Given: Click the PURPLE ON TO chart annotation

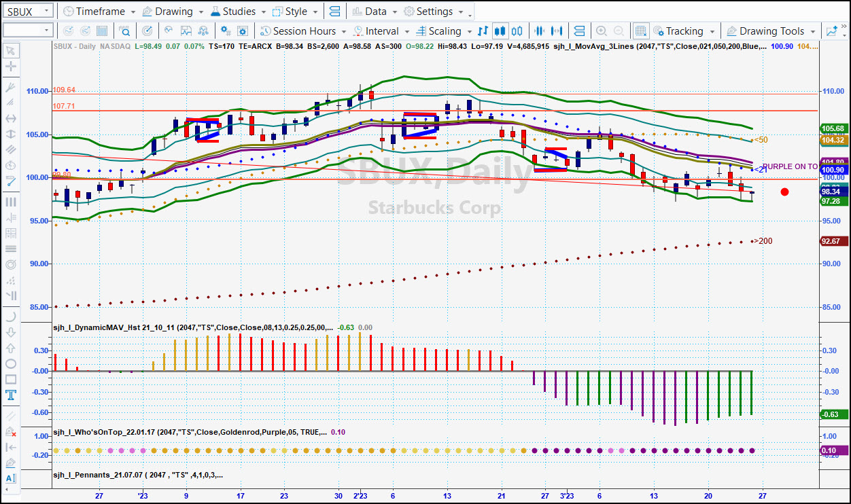Looking at the screenshot, I should click(791, 166).
